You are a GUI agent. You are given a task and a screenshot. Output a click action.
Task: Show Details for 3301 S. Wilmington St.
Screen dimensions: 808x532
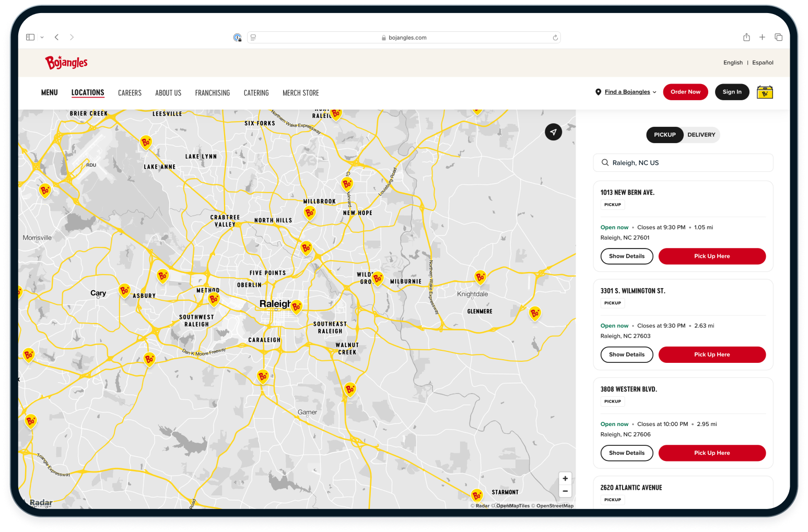[x=627, y=354]
